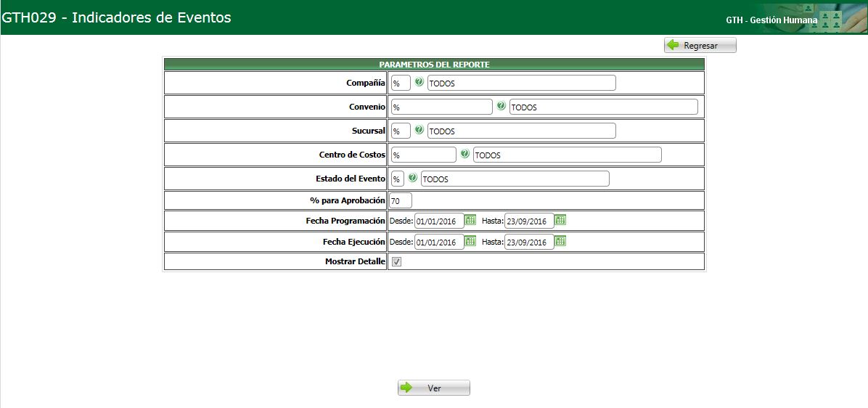Click the Estado del Evento TODOS field

[515, 179]
